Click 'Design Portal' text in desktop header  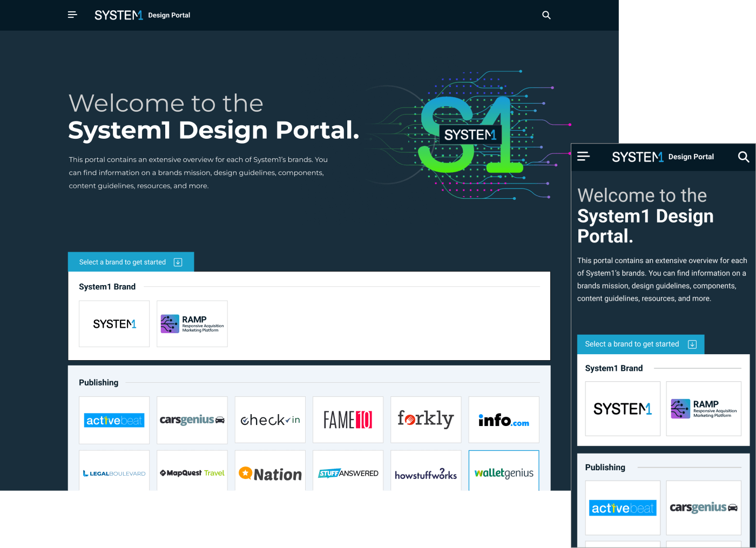coord(169,15)
